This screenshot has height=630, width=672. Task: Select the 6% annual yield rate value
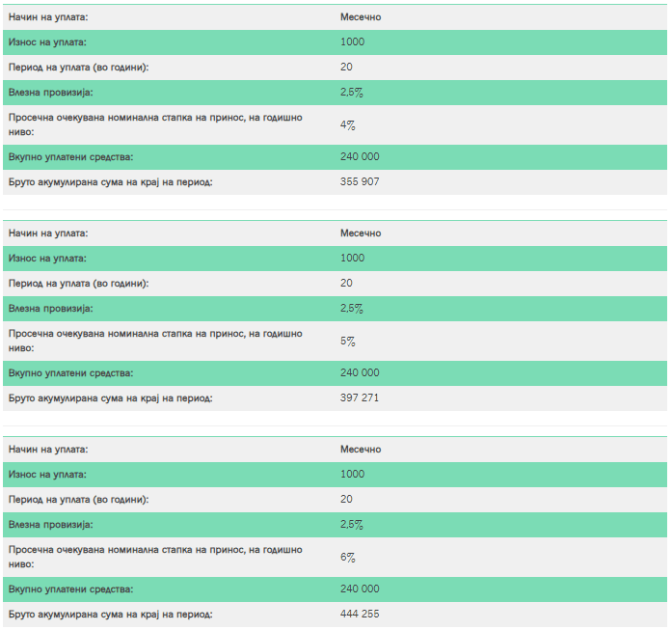click(x=348, y=557)
